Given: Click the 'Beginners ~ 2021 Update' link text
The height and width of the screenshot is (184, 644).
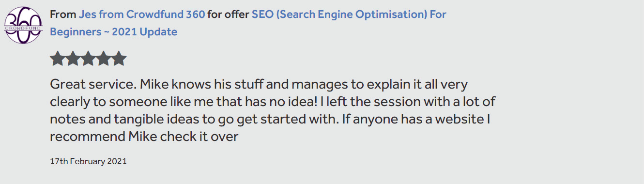Looking at the screenshot, I should [x=113, y=32].
